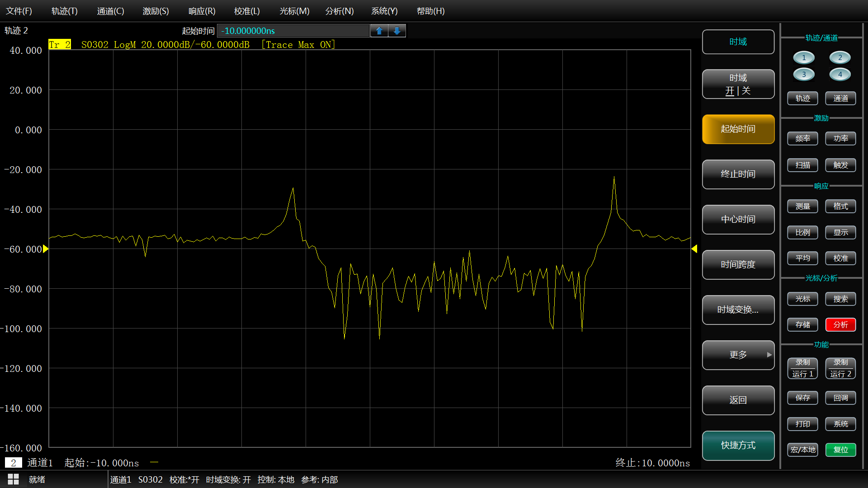The image size is (868, 488).
Task: Click the 回调 recall button
Action: pos(840,398)
